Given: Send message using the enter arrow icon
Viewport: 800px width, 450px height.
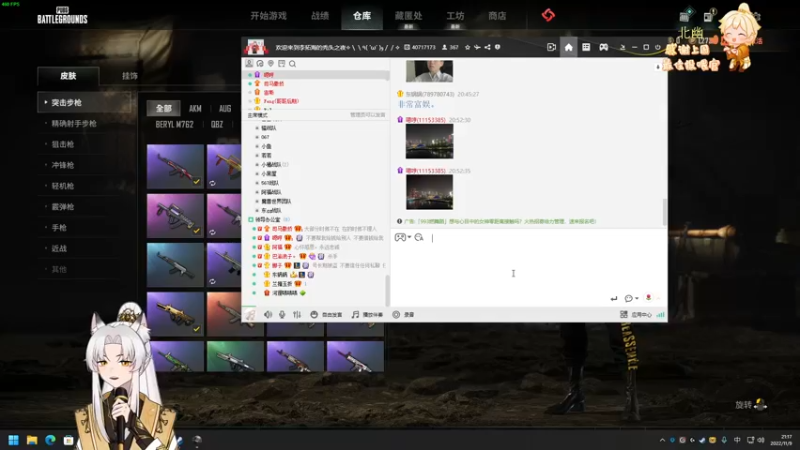Looking at the screenshot, I should 614,298.
